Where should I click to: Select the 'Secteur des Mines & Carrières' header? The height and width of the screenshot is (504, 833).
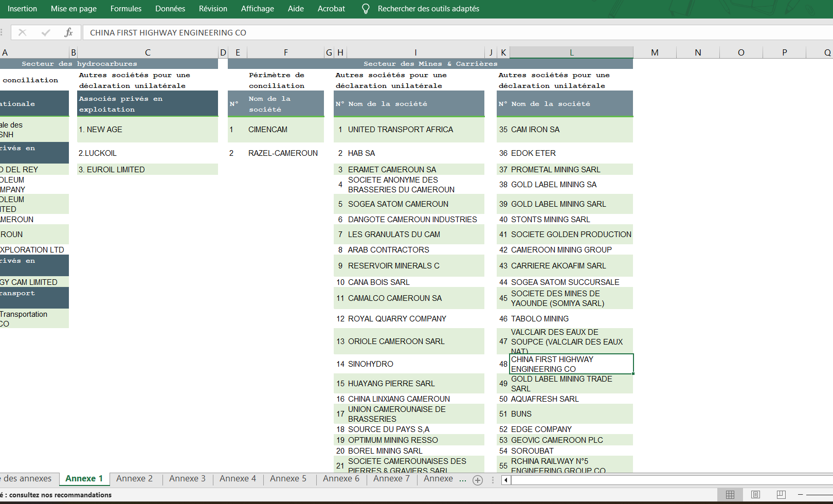point(430,64)
